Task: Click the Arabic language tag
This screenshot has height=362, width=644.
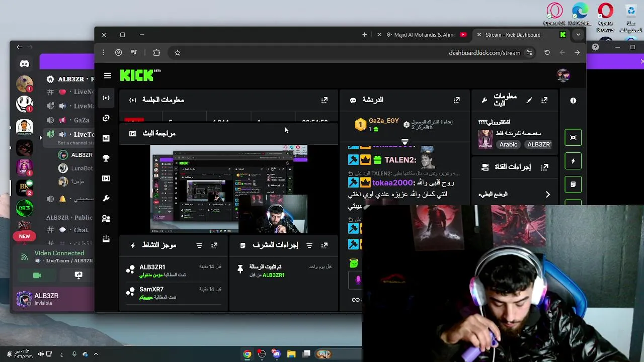Action: click(x=508, y=144)
